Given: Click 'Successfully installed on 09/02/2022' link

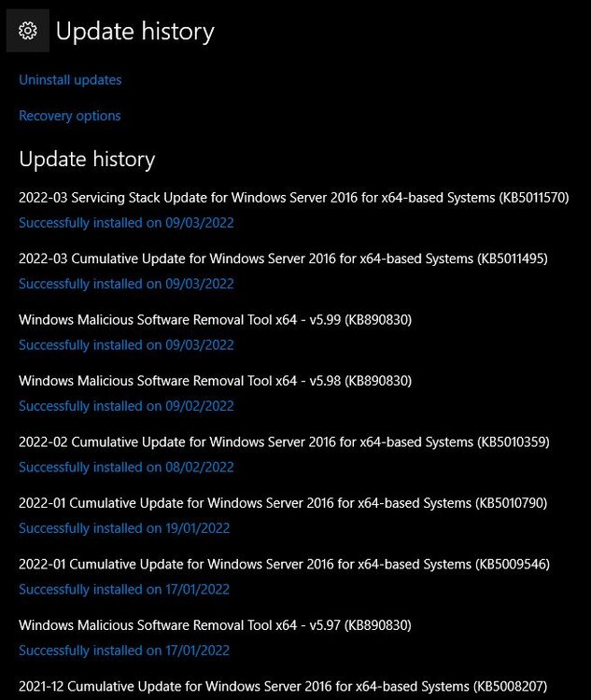Looking at the screenshot, I should point(126,406).
